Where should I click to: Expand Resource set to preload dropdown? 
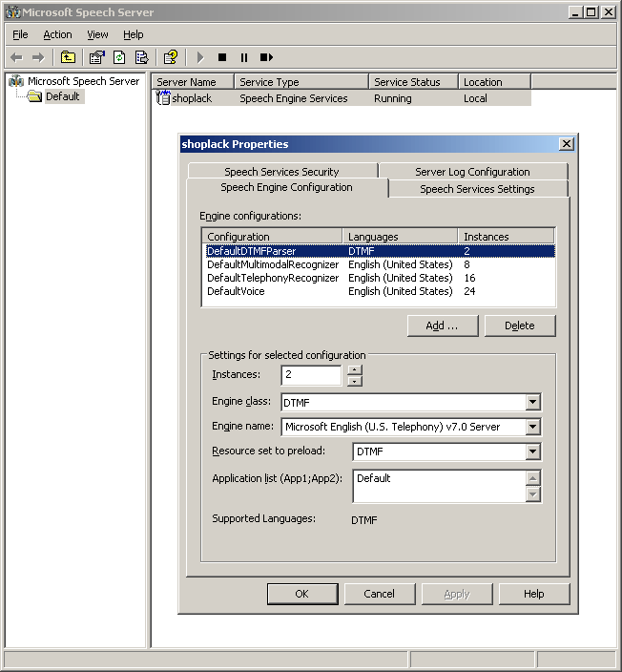pos(532,451)
